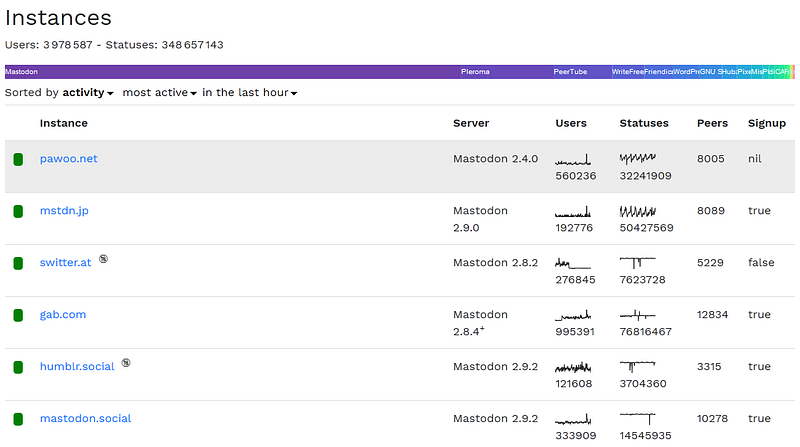The height and width of the screenshot is (447, 800).
Task: Click the green status indicator for gab.com
Action: point(18,315)
